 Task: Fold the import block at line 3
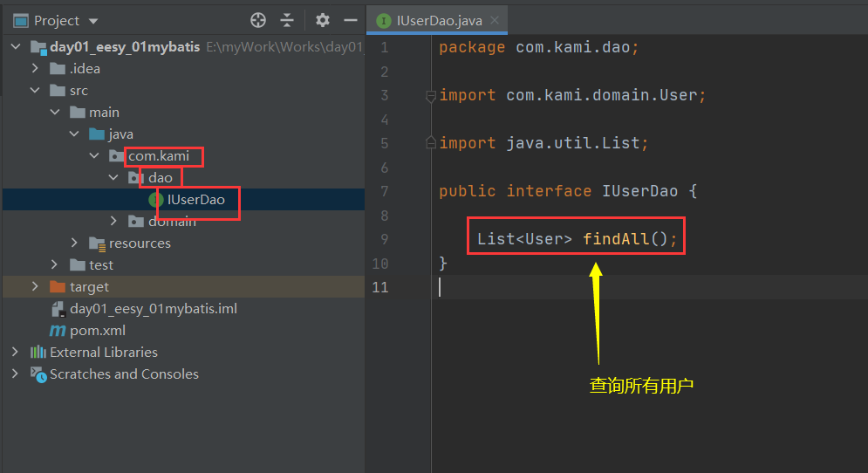pos(431,96)
